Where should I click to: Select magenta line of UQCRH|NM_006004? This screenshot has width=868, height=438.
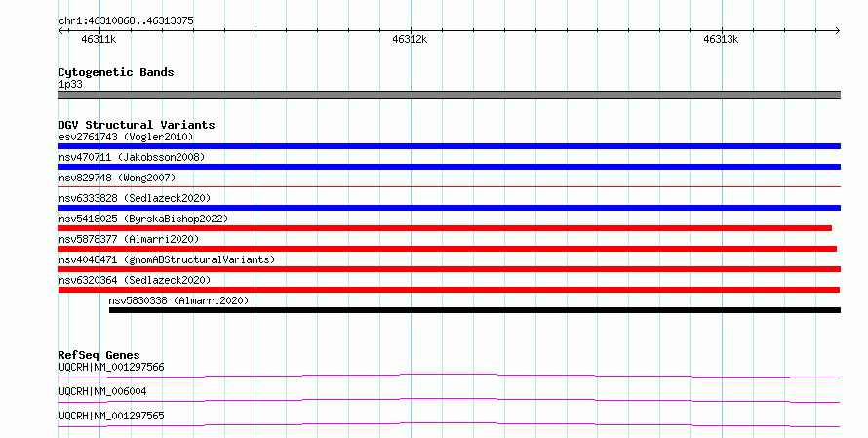(x=449, y=401)
